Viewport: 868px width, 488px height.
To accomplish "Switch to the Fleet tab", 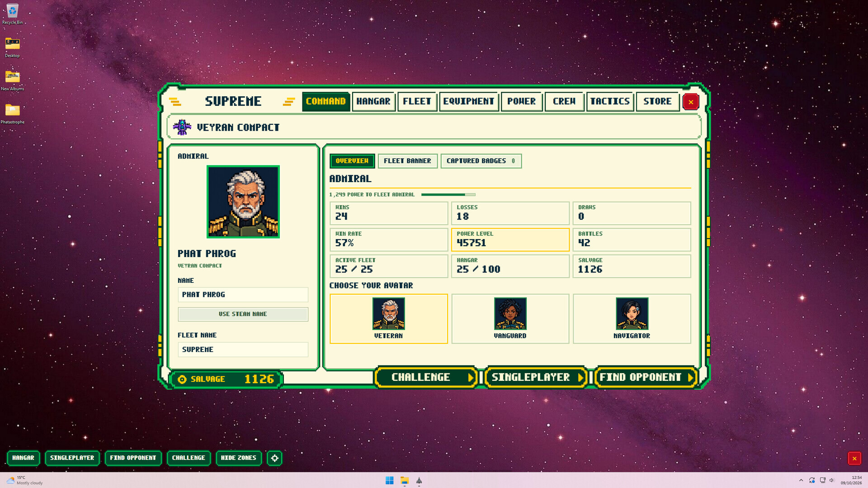I will click(417, 101).
